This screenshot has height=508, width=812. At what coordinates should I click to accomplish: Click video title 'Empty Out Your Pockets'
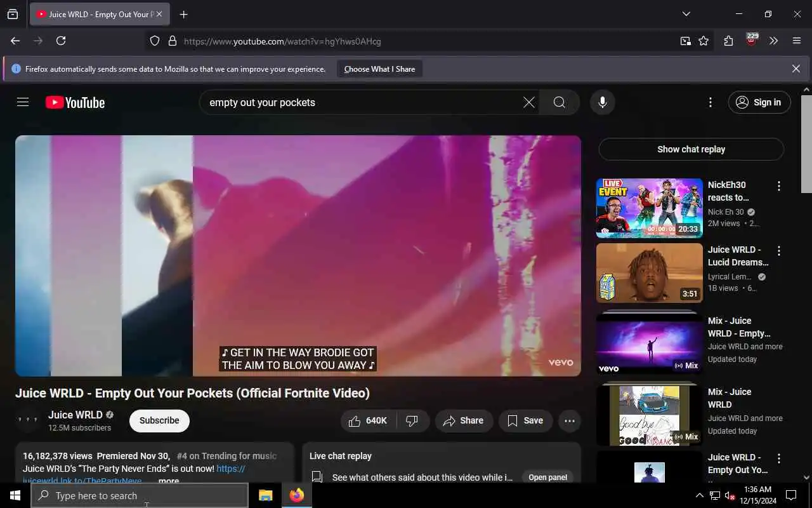(192, 393)
